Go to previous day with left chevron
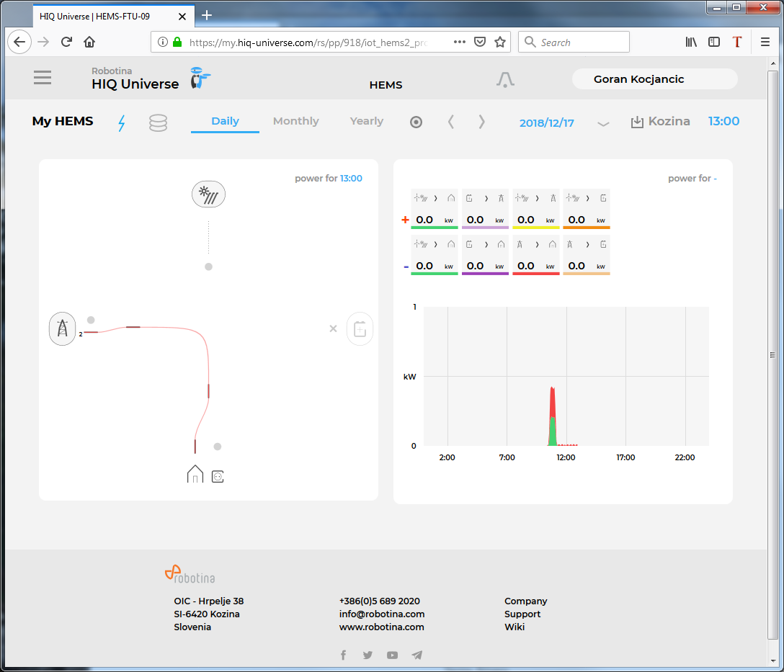 point(451,122)
